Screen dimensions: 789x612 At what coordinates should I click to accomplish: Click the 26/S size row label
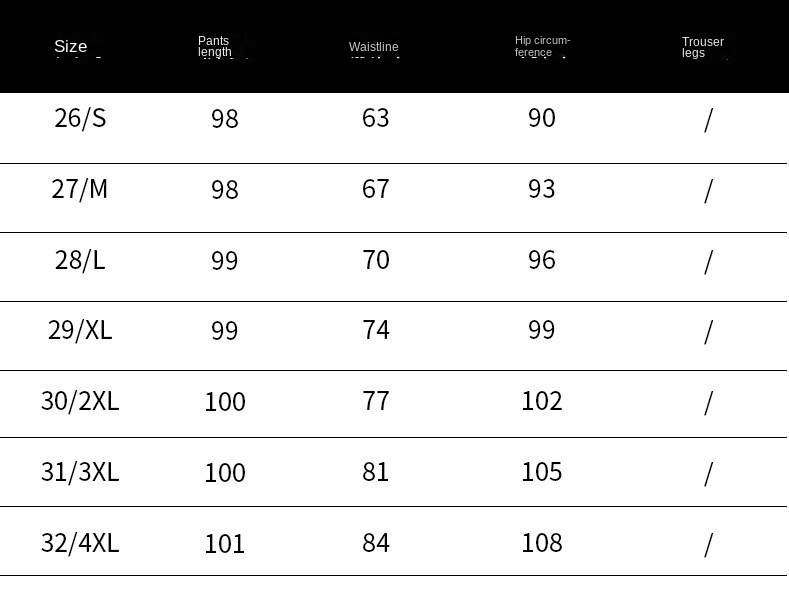pos(80,118)
